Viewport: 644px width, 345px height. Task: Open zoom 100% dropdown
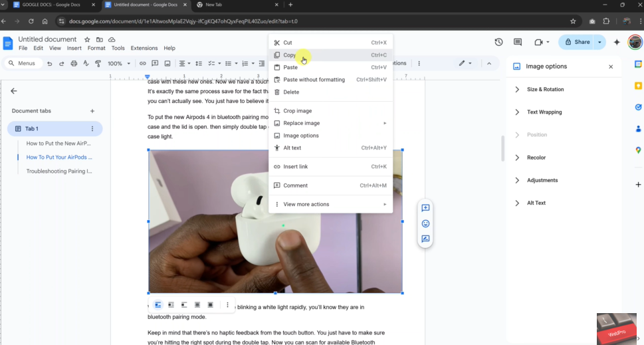coord(119,64)
